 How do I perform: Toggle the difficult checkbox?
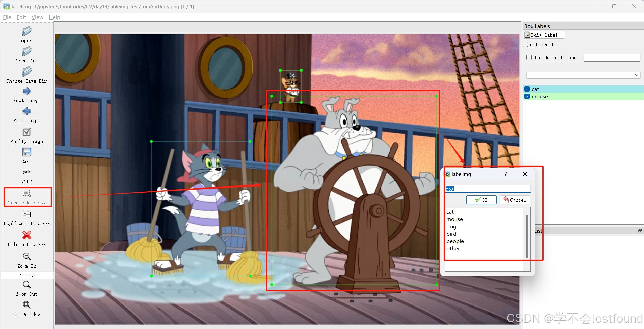526,44
